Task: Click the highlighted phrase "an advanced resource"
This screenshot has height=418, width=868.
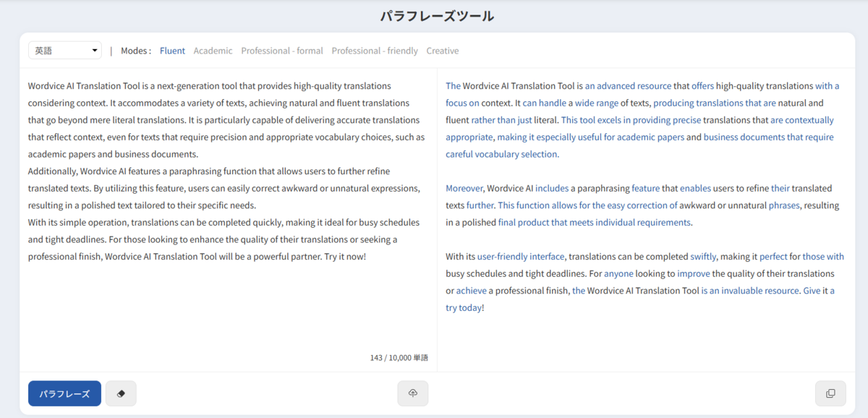Action: (x=628, y=85)
